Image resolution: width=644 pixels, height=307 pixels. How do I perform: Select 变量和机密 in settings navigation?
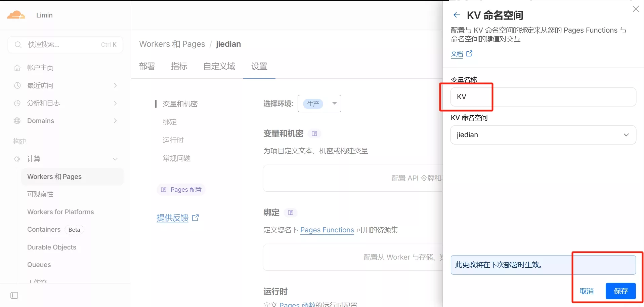[180, 104]
